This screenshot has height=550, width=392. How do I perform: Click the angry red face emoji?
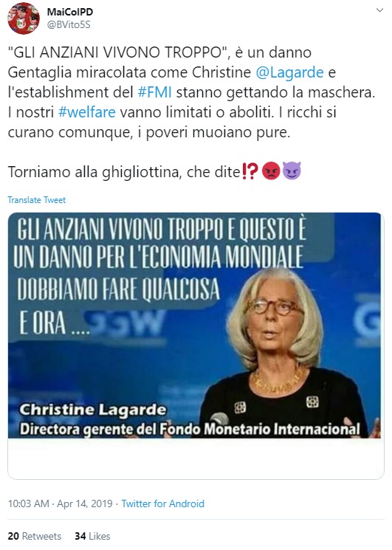[x=271, y=171]
